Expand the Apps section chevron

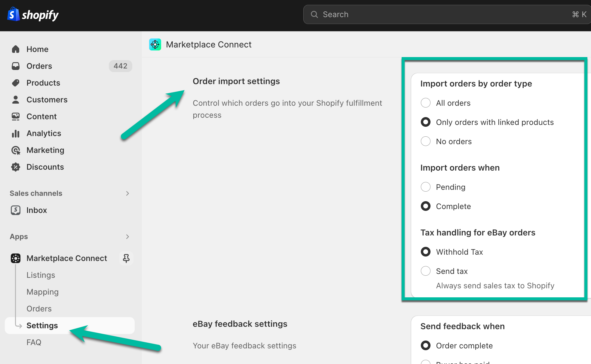click(x=127, y=236)
